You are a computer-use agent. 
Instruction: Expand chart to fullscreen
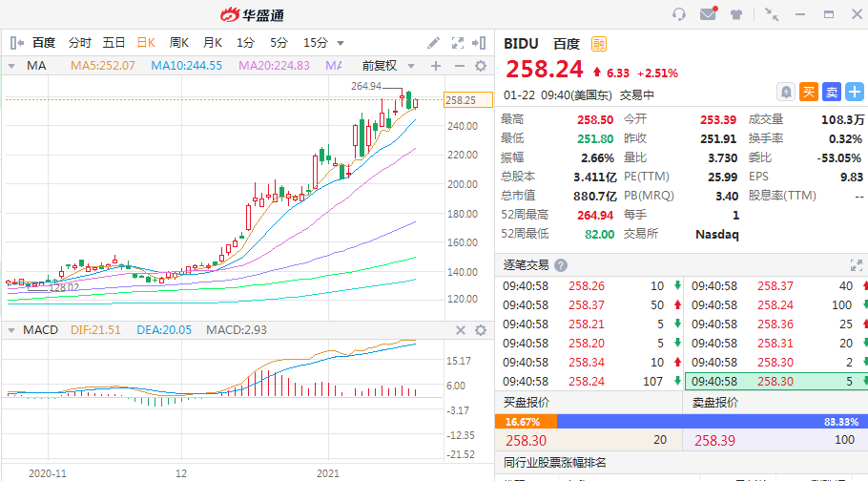[x=457, y=43]
